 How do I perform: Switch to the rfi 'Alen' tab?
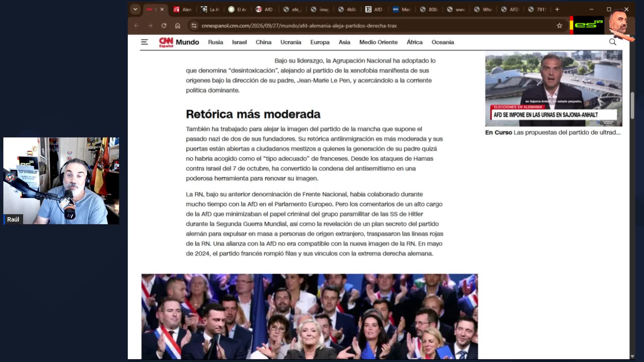pos(183,9)
